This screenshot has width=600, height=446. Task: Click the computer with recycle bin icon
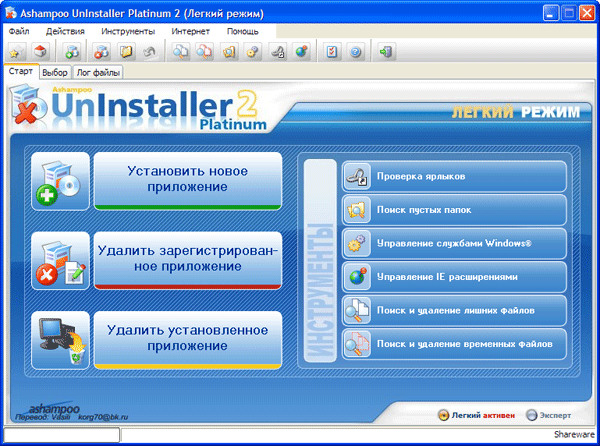click(x=60, y=340)
